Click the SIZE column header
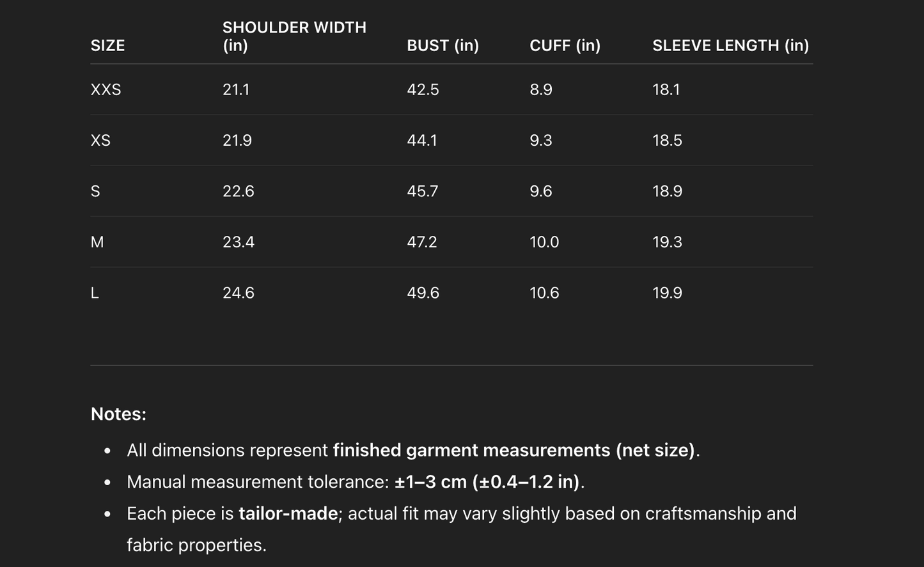The image size is (924, 567). [x=107, y=45]
